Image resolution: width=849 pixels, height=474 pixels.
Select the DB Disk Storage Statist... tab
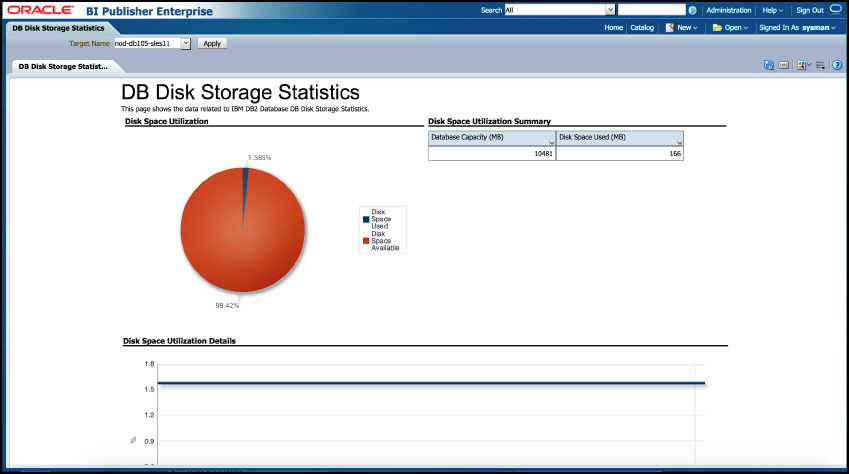pos(63,67)
